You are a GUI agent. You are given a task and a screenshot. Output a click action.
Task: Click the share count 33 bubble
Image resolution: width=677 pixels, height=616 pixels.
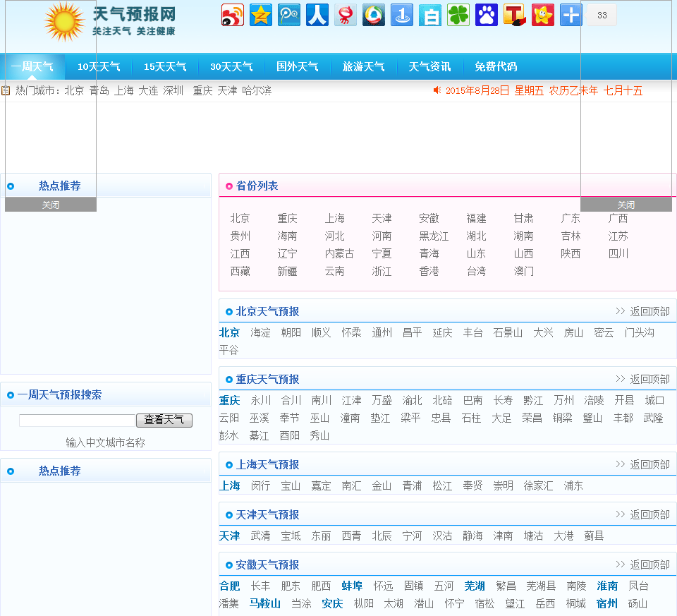point(602,15)
